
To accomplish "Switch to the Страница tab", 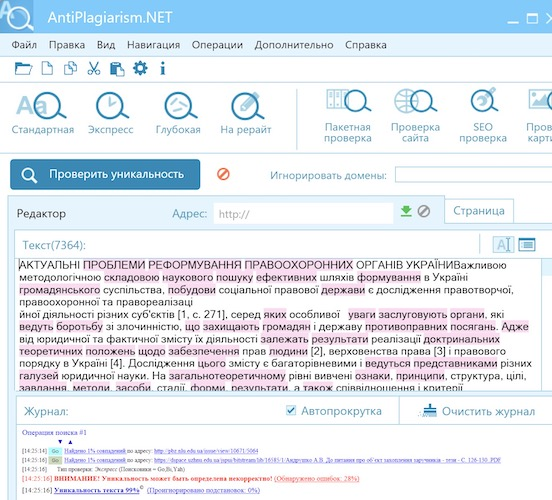I will [x=479, y=211].
